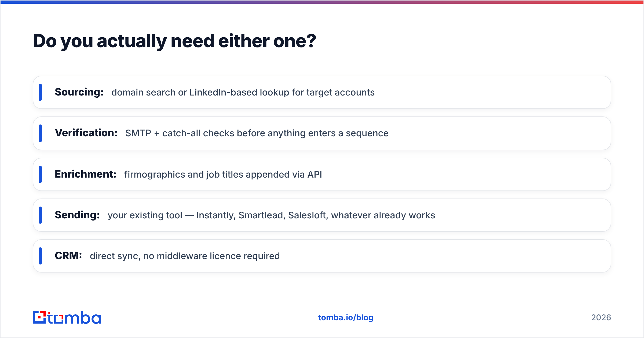Click the CRM: bold label
Viewport: 644px width, 338px height.
(x=68, y=256)
